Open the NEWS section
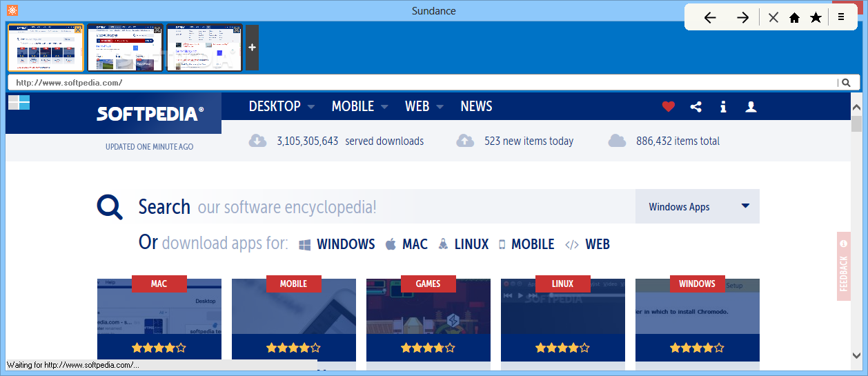The width and height of the screenshot is (868, 376). (x=476, y=106)
